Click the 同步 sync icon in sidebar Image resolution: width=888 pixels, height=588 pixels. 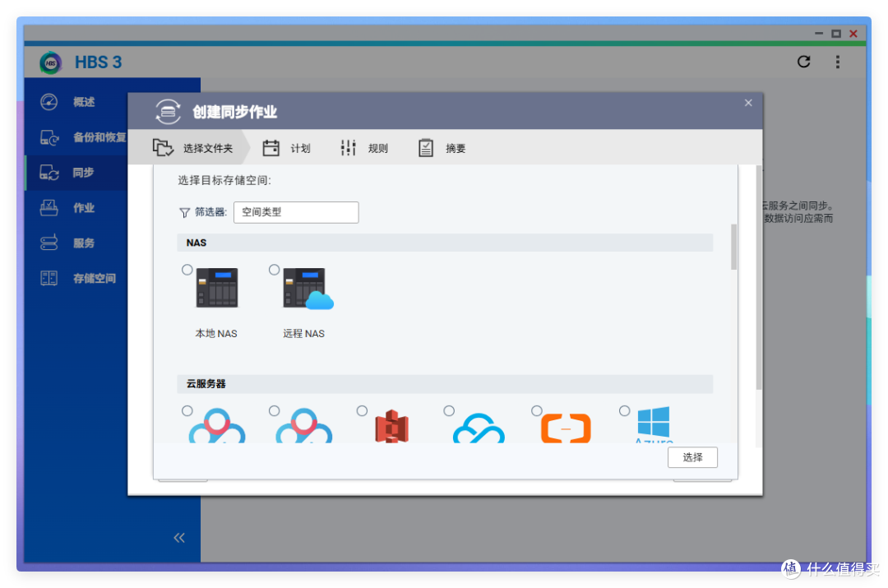point(49,173)
